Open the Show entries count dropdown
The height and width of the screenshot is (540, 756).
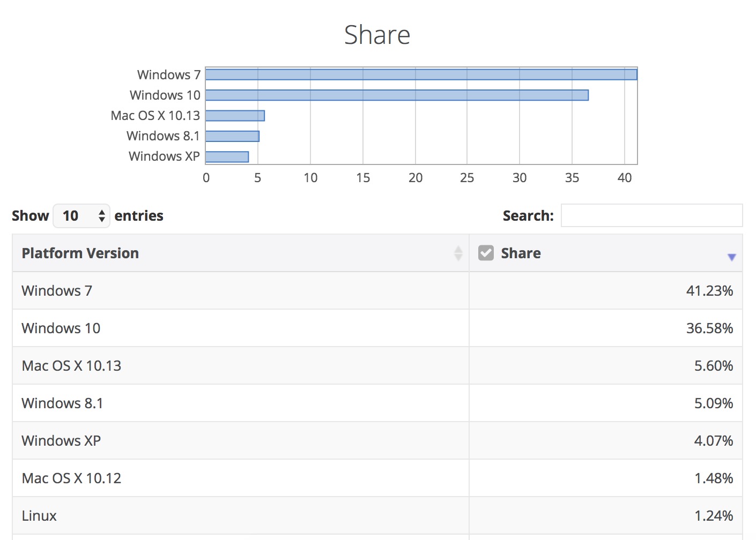81,216
